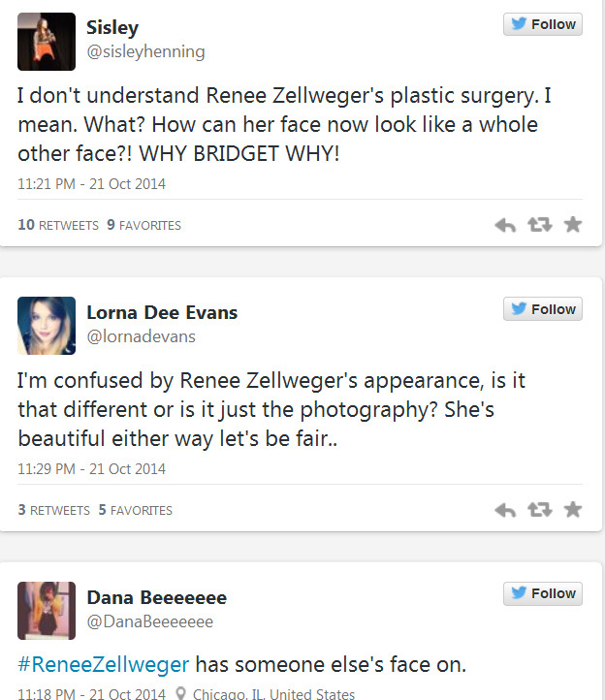Image resolution: width=605 pixels, height=700 pixels.
Task: Click the location pin icon for Chicago
Action: [x=181, y=693]
